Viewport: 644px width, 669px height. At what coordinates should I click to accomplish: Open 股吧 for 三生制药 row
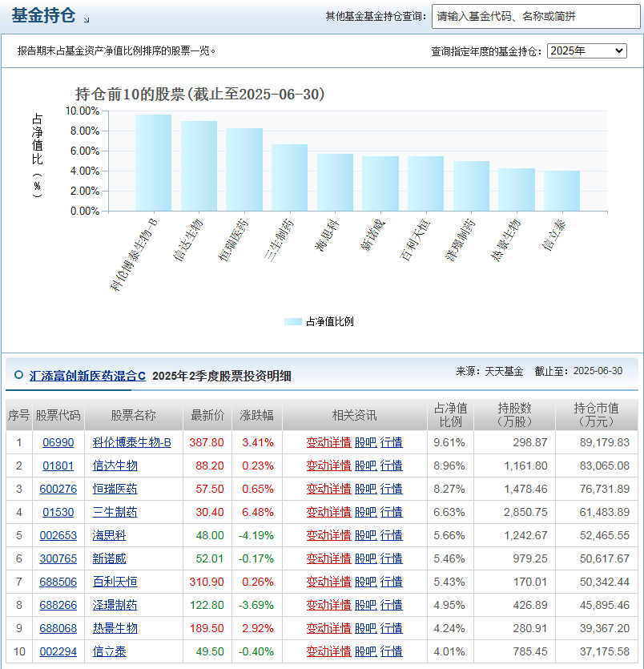(x=365, y=512)
